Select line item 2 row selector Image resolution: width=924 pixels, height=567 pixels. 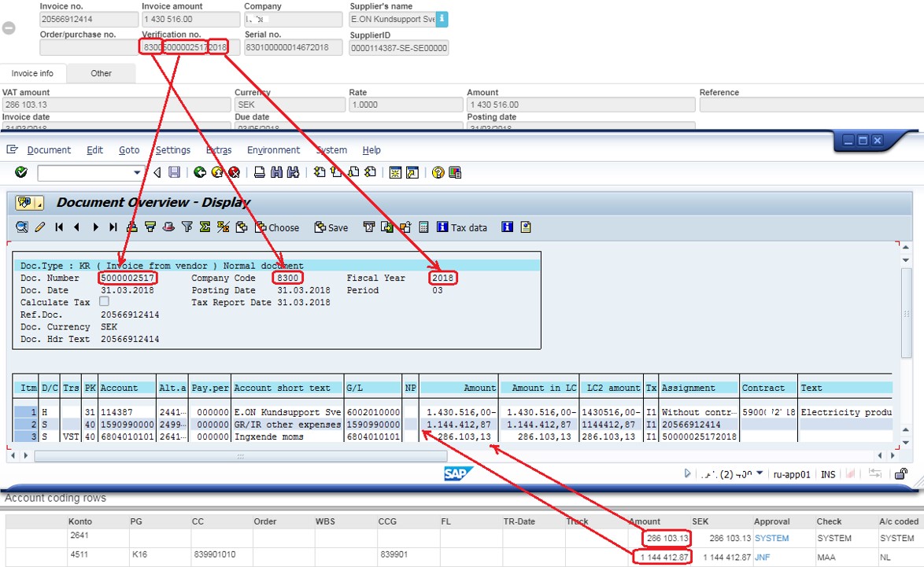pos(24,424)
